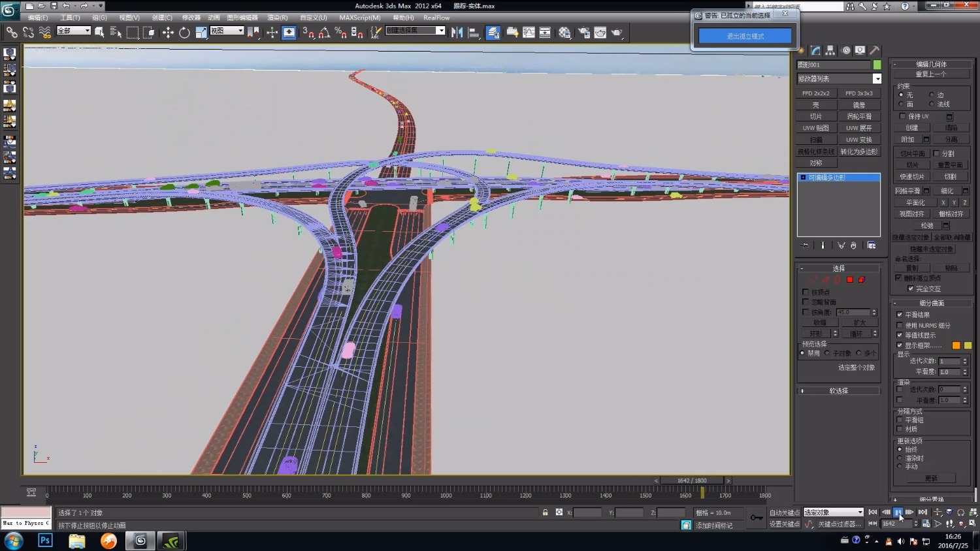Click the 快速切片 button
Viewport: 980px width, 551px height.
pos(912,177)
